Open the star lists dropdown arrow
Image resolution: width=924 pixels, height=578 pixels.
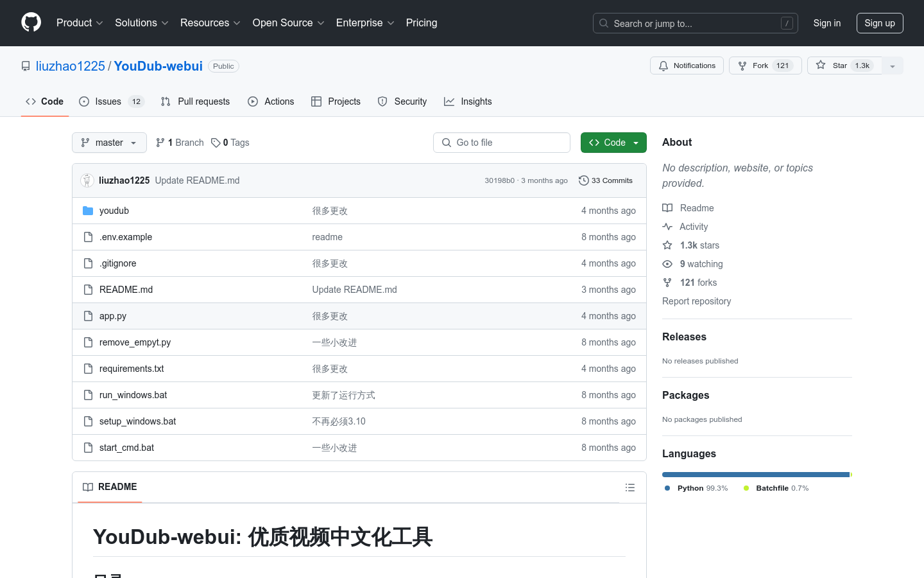pyautogui.click(x=893, y=66)
